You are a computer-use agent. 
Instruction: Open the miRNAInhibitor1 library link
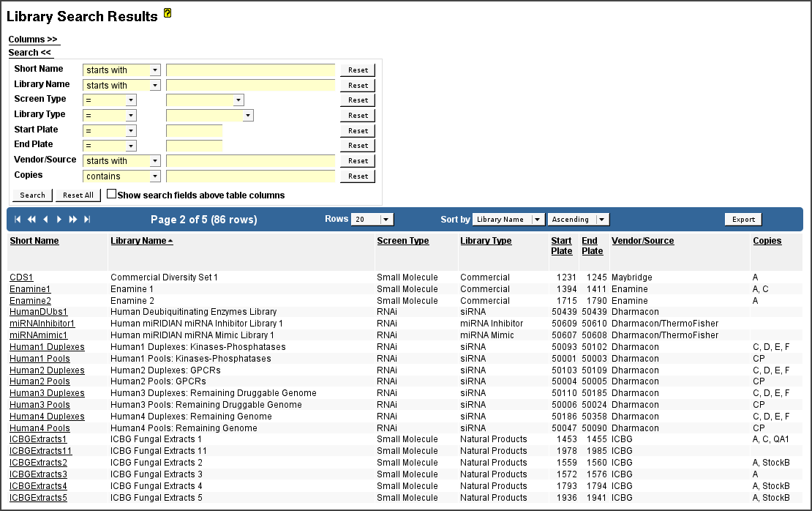point(42,324)
